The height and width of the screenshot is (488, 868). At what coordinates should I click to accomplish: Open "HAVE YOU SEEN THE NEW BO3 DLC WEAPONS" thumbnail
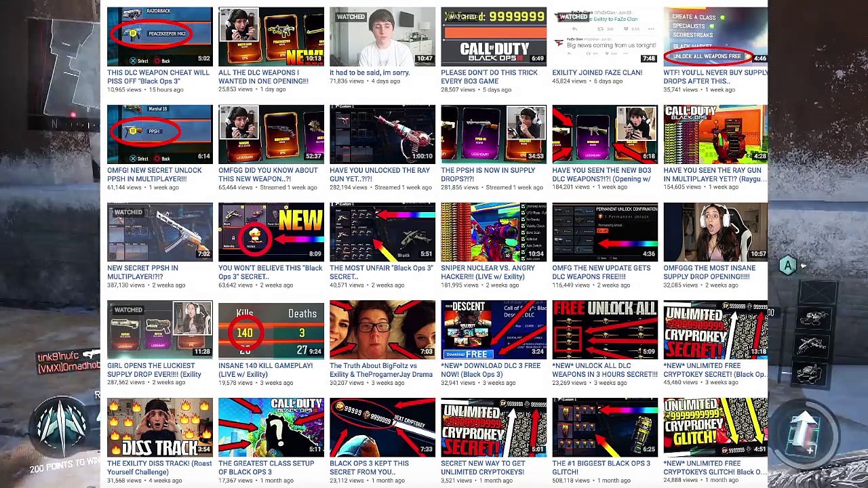coord(605,134)
